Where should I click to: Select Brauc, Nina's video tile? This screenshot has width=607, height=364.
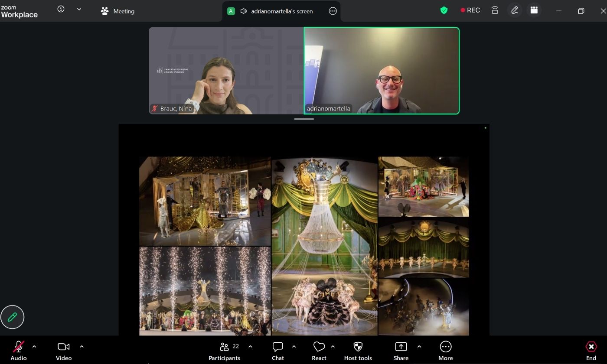coord(226,71)
